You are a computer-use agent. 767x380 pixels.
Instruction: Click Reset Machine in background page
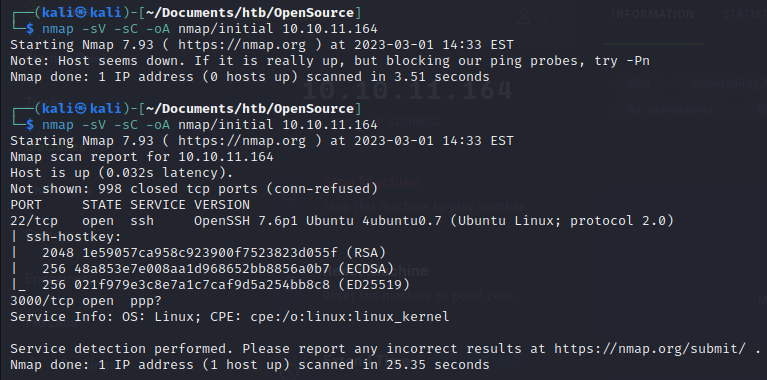click(x=375, y=271)
